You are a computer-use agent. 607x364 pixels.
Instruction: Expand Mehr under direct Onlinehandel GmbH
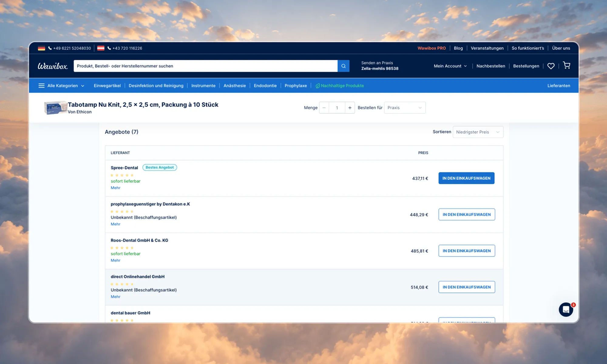[115, 297]
